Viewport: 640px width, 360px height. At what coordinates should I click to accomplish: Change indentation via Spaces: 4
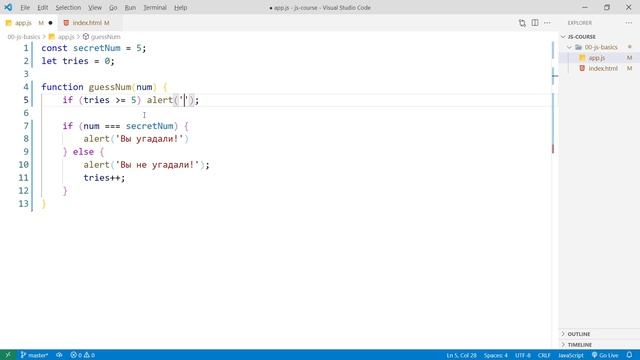496,355
